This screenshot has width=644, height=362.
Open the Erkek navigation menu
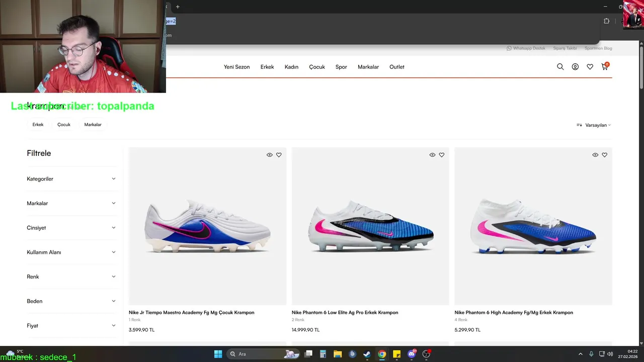tap(267, 67)
